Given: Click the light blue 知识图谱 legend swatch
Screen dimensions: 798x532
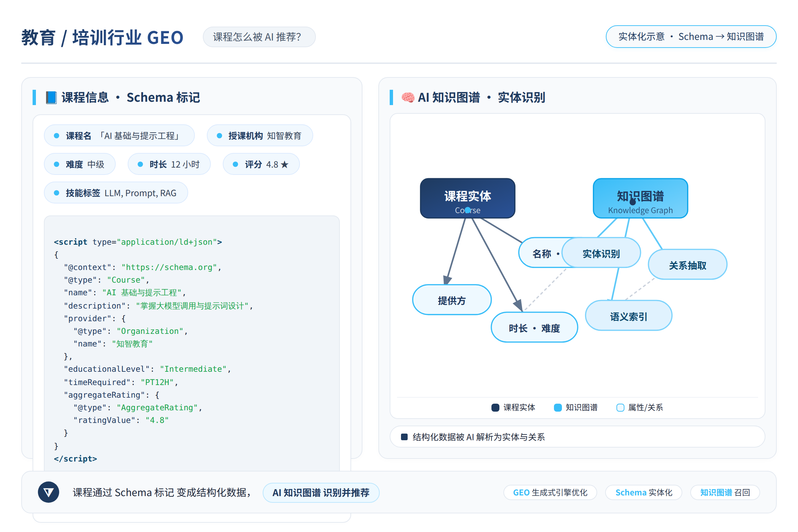Looking at the screenshot, I should click(558, 408).
